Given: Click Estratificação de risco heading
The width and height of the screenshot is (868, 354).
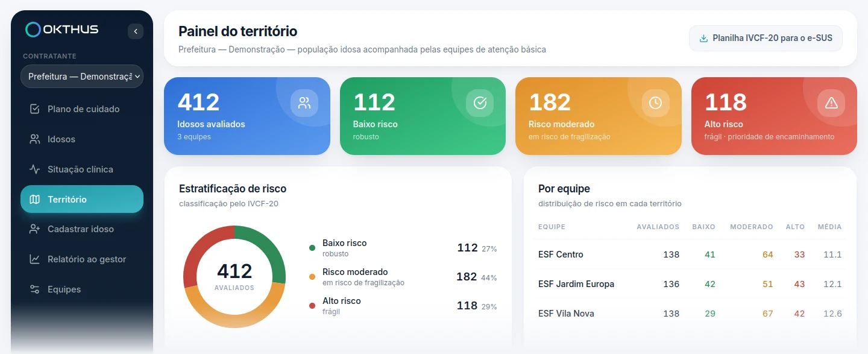Looking at the screenshot, I should pos(233,189).
